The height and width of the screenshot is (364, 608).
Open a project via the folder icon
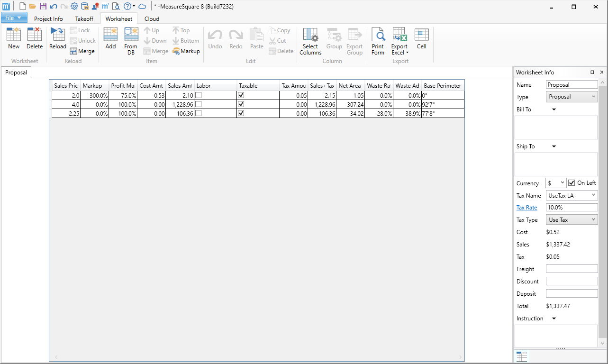click(x=33, y=7)
